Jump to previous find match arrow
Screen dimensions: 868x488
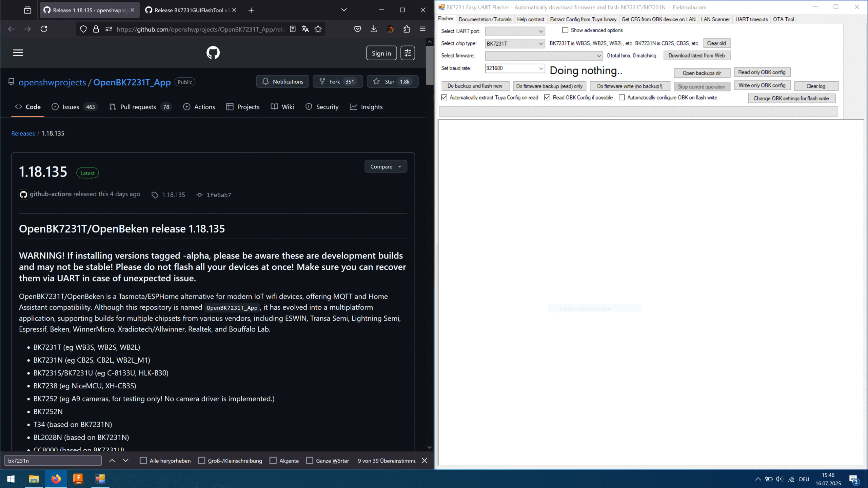click(x=112, y=461)
